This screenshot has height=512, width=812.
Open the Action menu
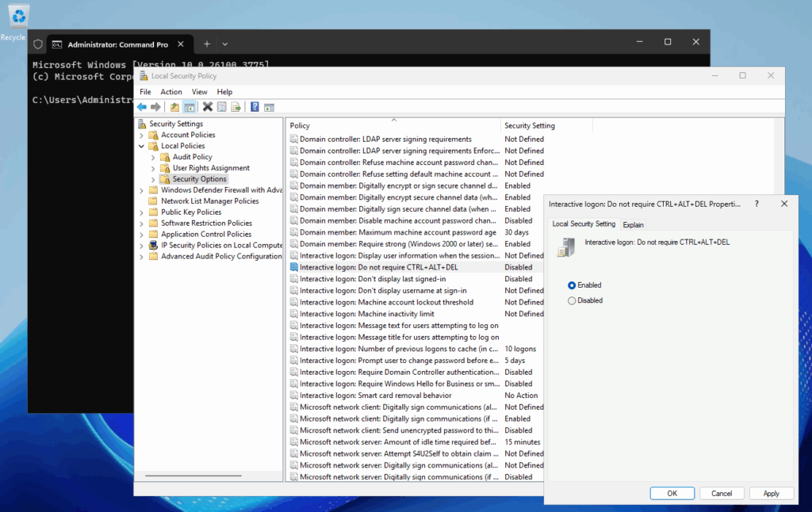171,92
